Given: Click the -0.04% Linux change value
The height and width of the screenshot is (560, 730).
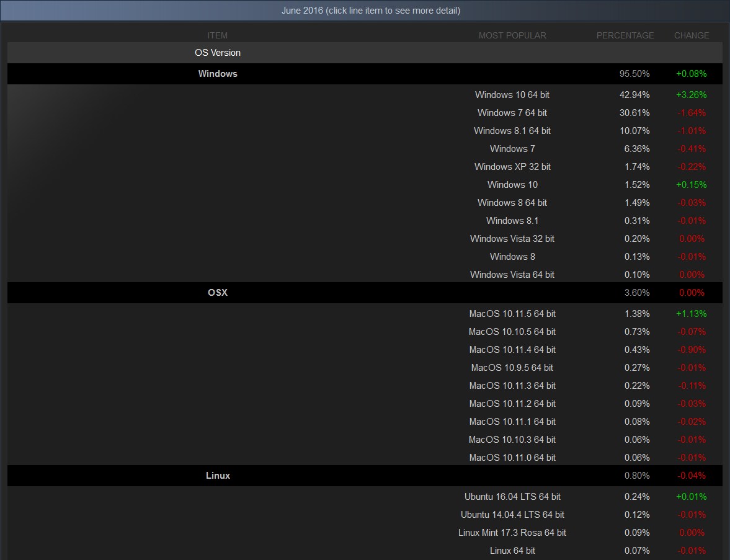Looking at the screenshot, I should (x=692, y=475).
